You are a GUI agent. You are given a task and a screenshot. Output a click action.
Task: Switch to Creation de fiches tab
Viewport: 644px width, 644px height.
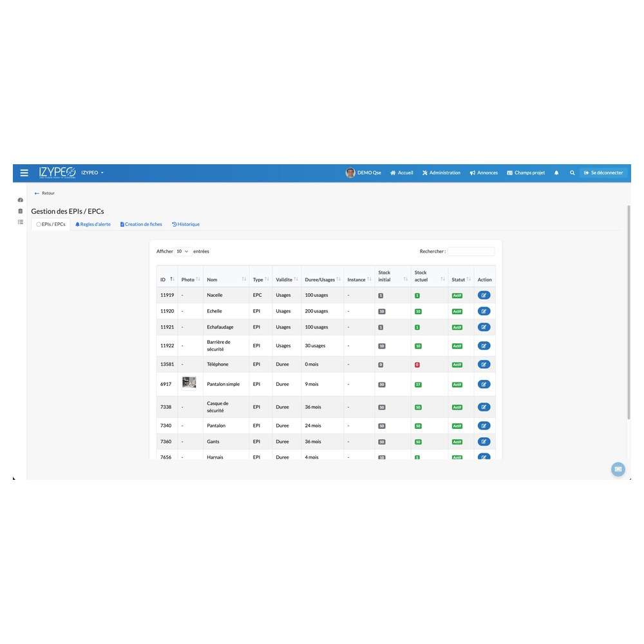(141, 224)
